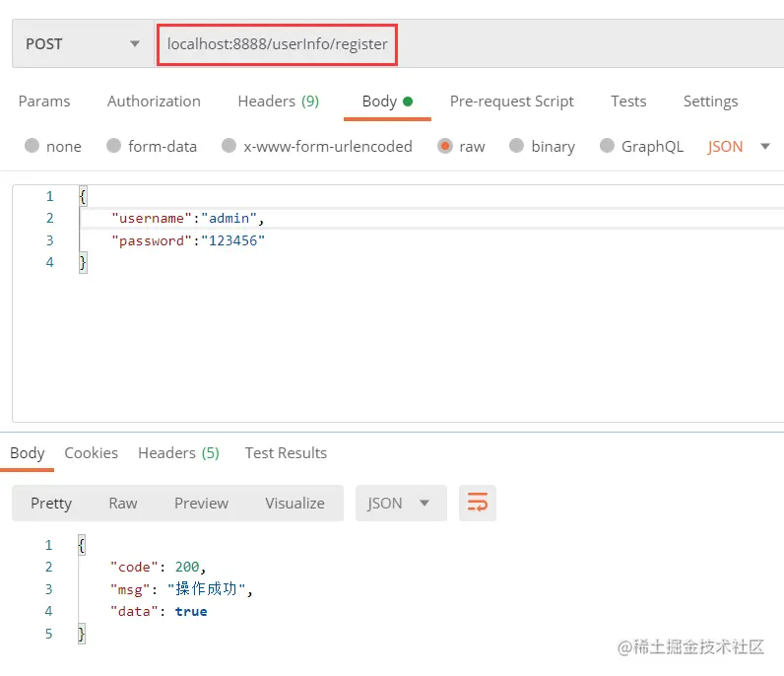Open response Headers (5) tab
784x676 pixels.
click(x=178, y=453)
